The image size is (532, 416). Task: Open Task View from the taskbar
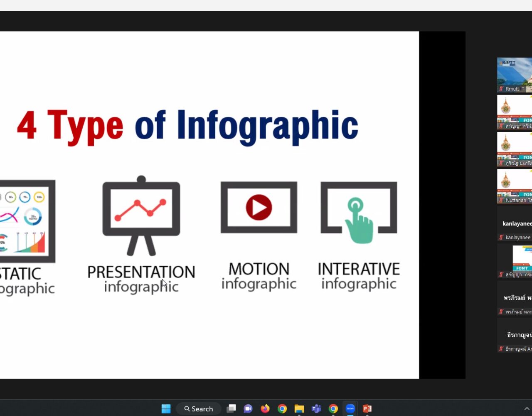(x=232, y=409)
